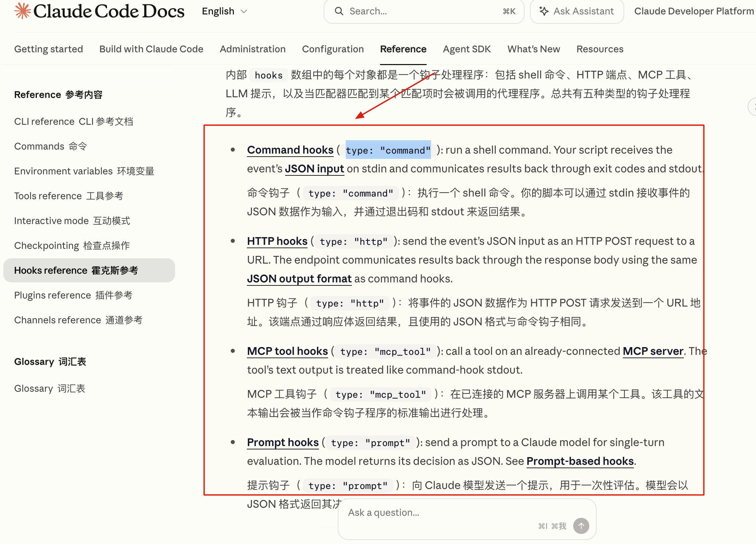Select the Reference tab

click(x=403, y=49)
